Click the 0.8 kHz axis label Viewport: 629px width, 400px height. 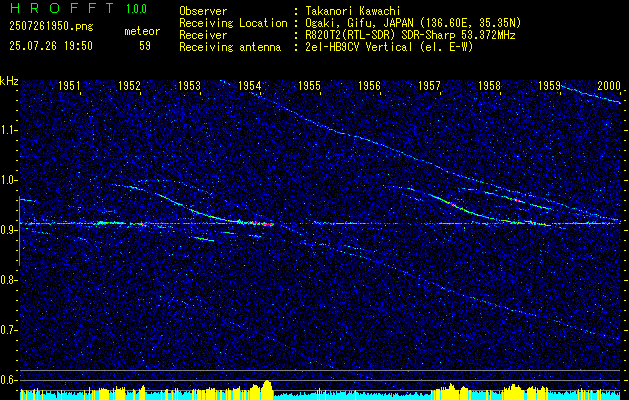coord(8,280)
